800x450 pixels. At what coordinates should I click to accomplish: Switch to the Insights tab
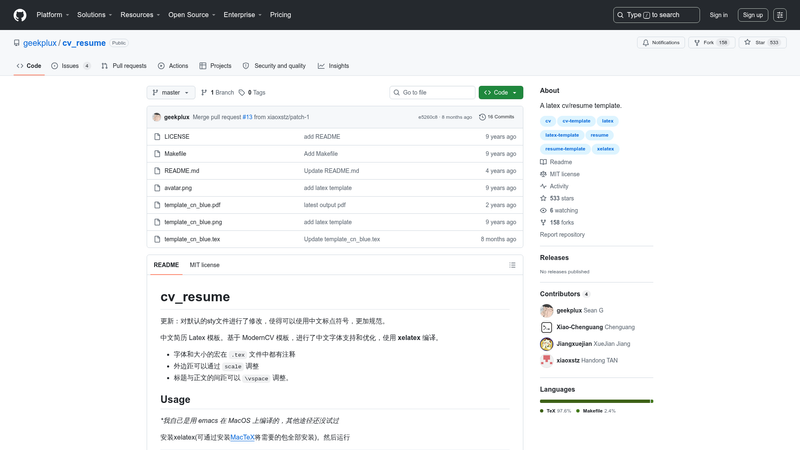tap(334, 66)
